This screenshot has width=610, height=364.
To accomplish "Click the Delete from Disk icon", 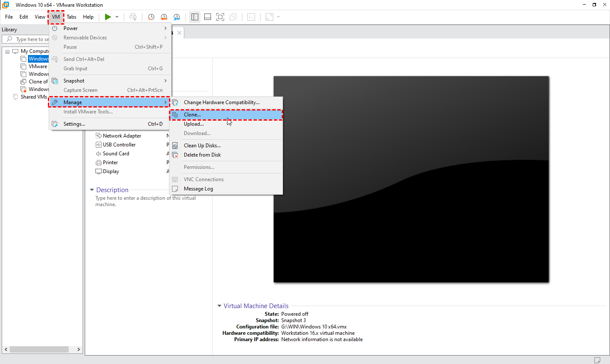I will (175, 155).
